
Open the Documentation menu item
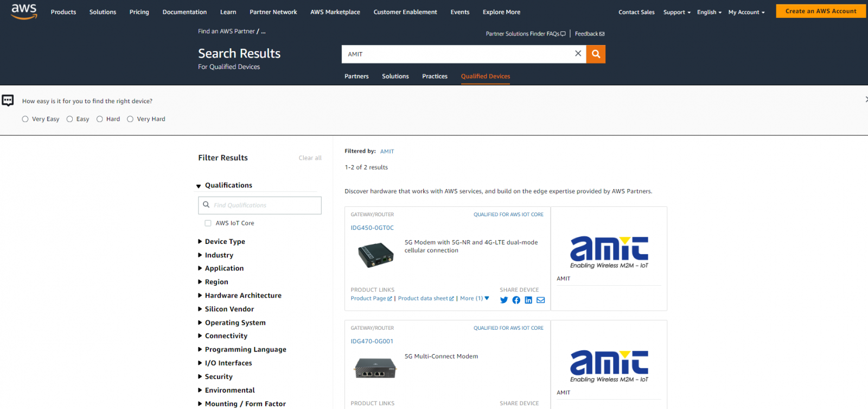click(184, 12)
